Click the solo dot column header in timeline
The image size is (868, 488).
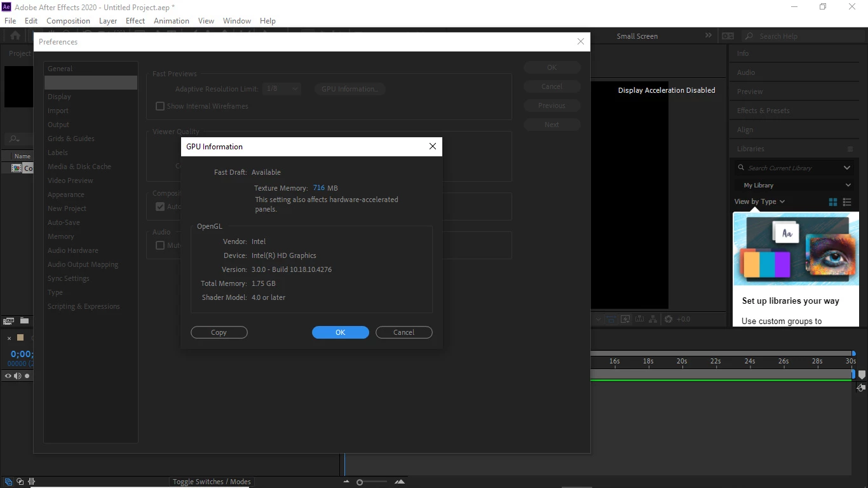point(27,376)
